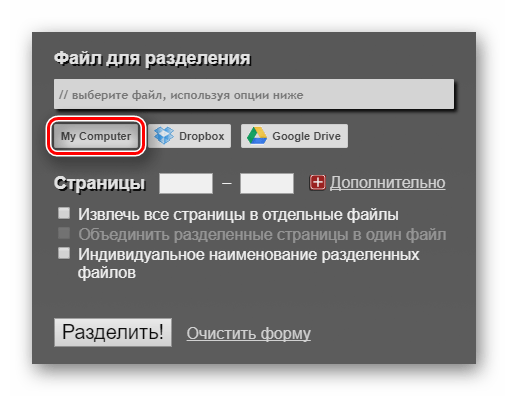Screen dimensions: 508x396
Task: Click the first Страницы page number field
Action: coord(186,183)
